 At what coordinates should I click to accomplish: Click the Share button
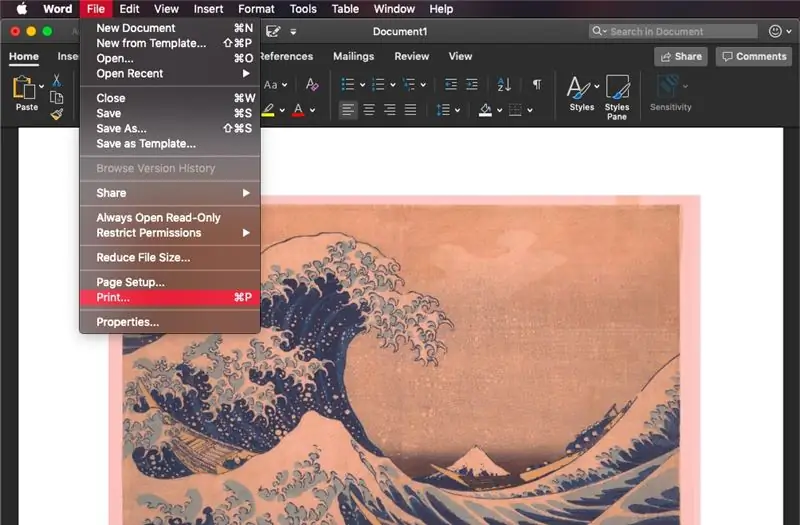click(x=681, y=57)
